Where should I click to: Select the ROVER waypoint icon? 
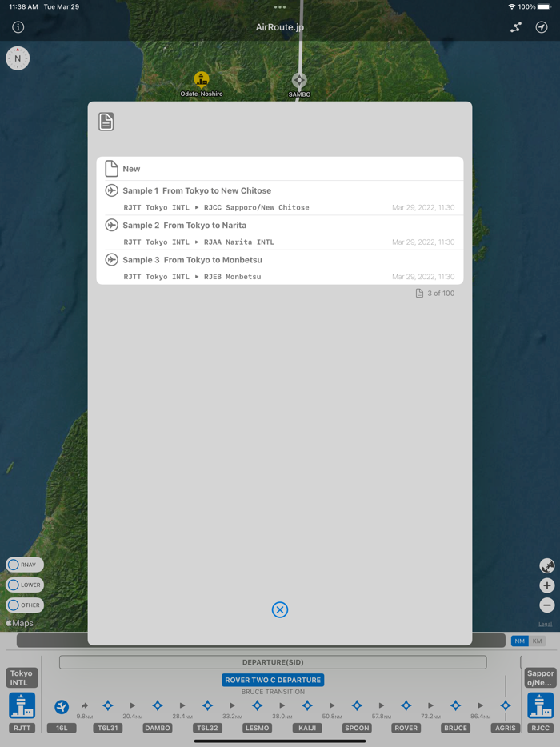tap(406, 705)
